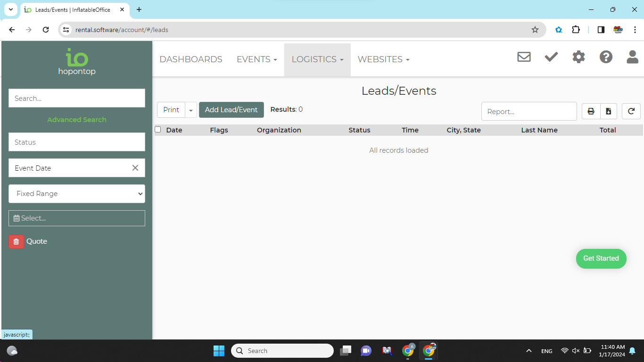
Task: Open the Advanced Search link
Action: [x=77, y=120]
